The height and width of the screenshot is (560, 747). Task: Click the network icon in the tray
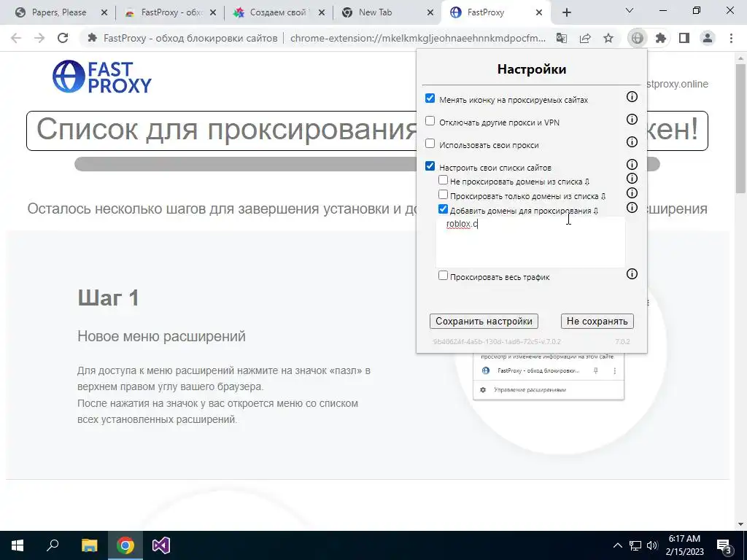pos(635,545)
